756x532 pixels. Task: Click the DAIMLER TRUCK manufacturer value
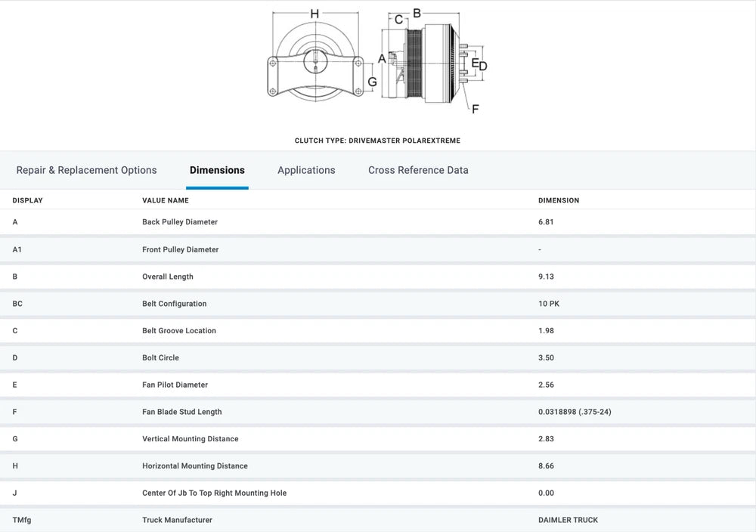coord(568,520)
